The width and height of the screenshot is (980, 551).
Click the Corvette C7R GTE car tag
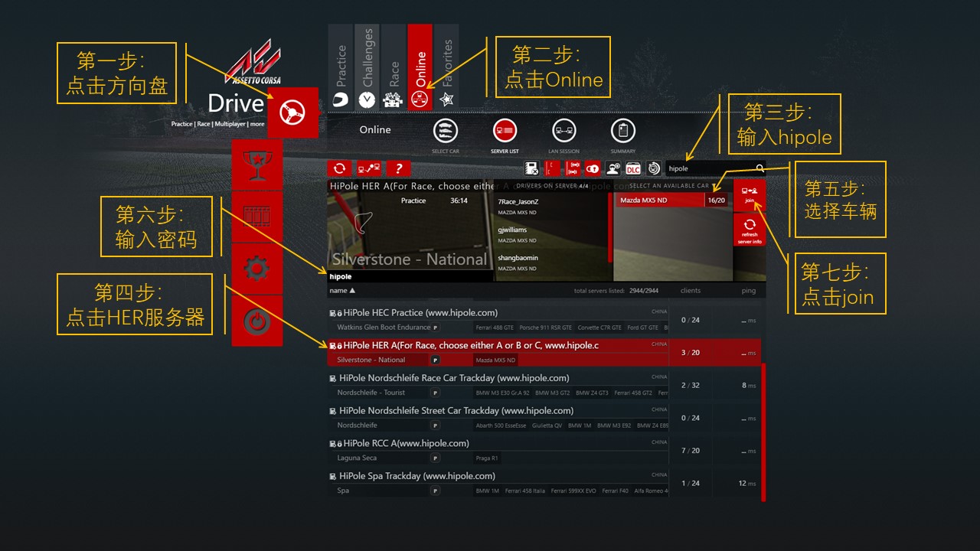pyautogui.click(x=599, y=328)
